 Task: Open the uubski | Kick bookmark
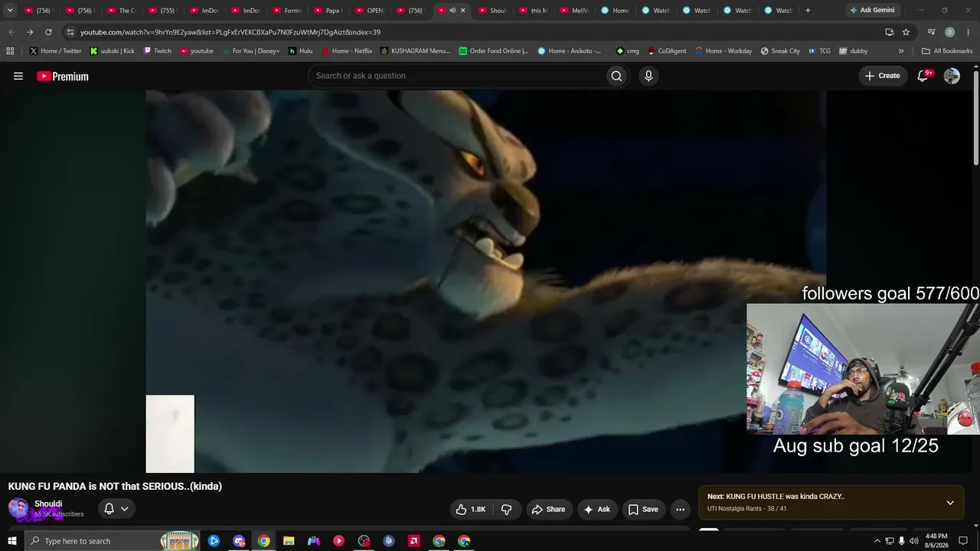[113, 51]
